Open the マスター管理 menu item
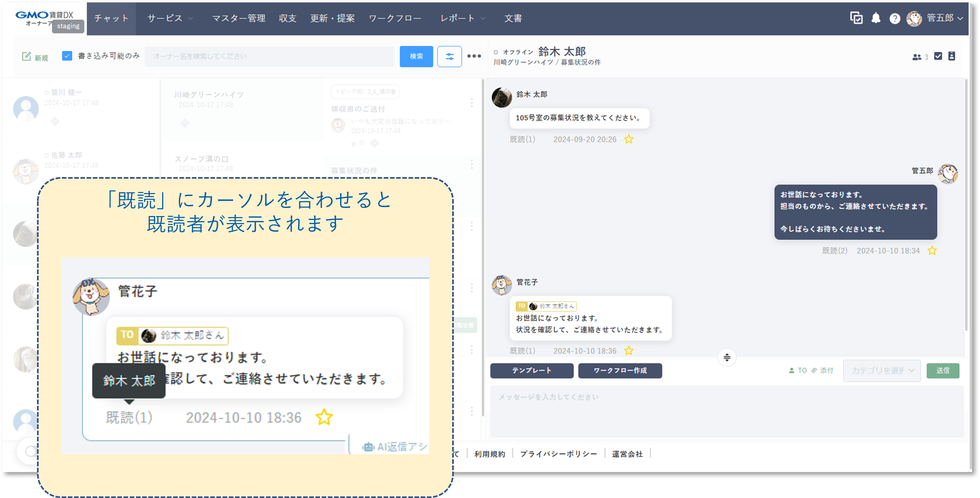 pyautogui.click(x=238, y=18)
